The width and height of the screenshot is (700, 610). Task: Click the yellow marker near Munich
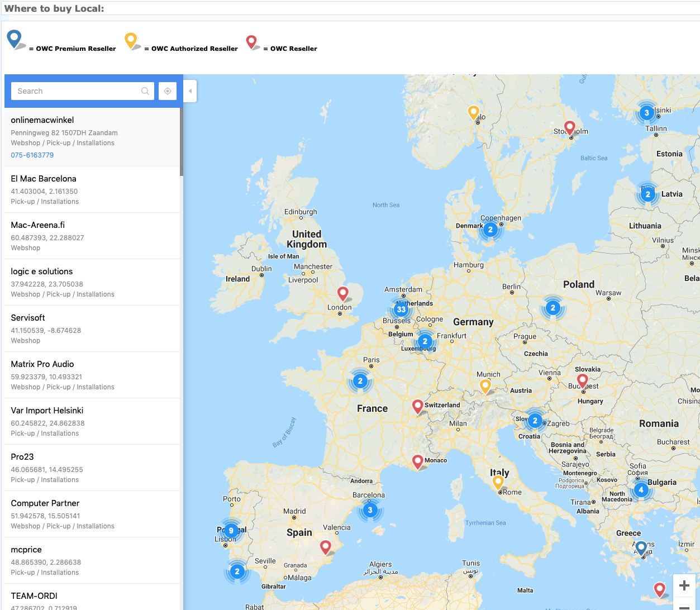(485, 387)
